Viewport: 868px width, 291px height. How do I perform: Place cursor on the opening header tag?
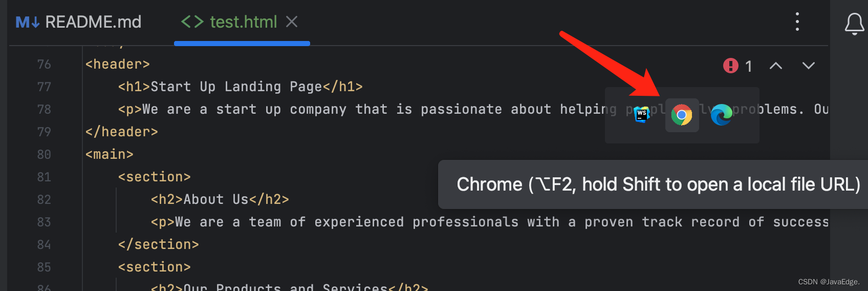117,65
